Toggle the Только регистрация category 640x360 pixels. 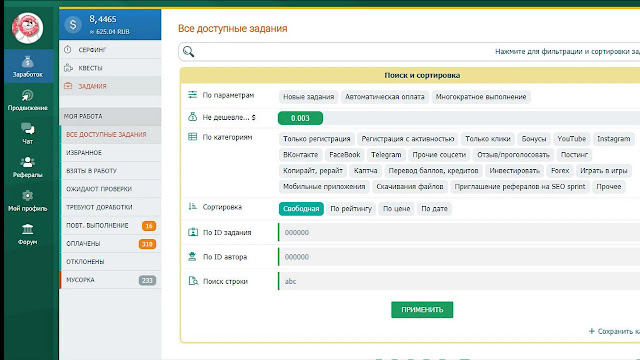tap(317, 139)
